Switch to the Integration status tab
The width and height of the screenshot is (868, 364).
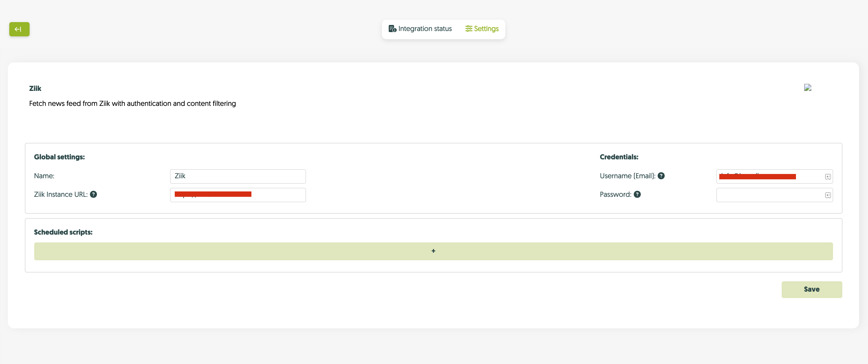[420, 29]
